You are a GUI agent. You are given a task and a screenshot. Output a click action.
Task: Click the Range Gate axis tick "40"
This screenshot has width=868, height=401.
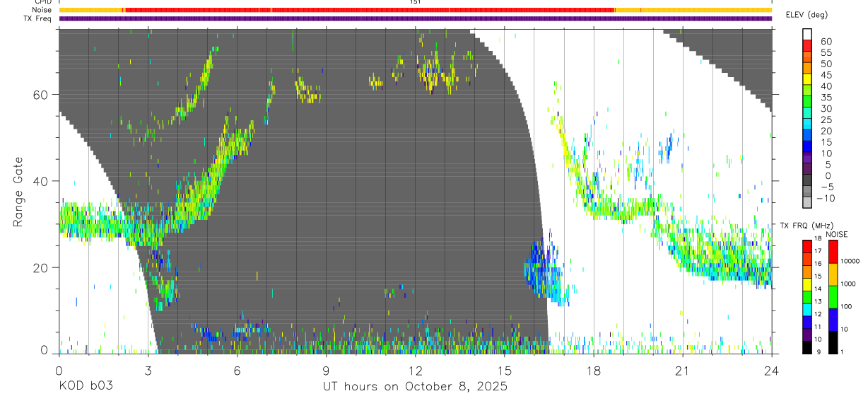pos(41,181)
